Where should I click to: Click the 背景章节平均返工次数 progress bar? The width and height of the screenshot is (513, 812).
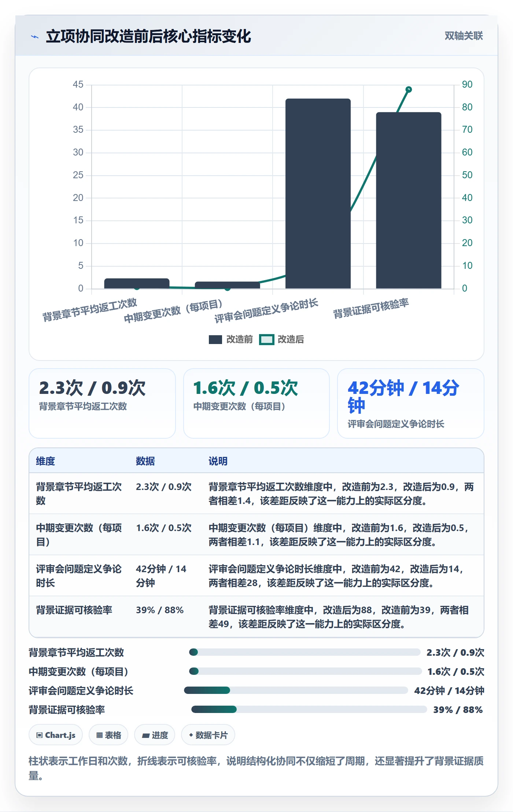(x=305, y=652)
